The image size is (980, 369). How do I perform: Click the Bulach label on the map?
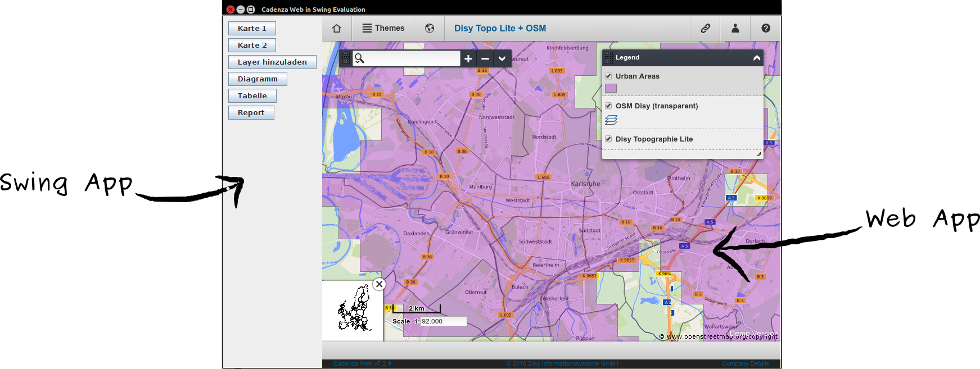click(x=520, y=286)
